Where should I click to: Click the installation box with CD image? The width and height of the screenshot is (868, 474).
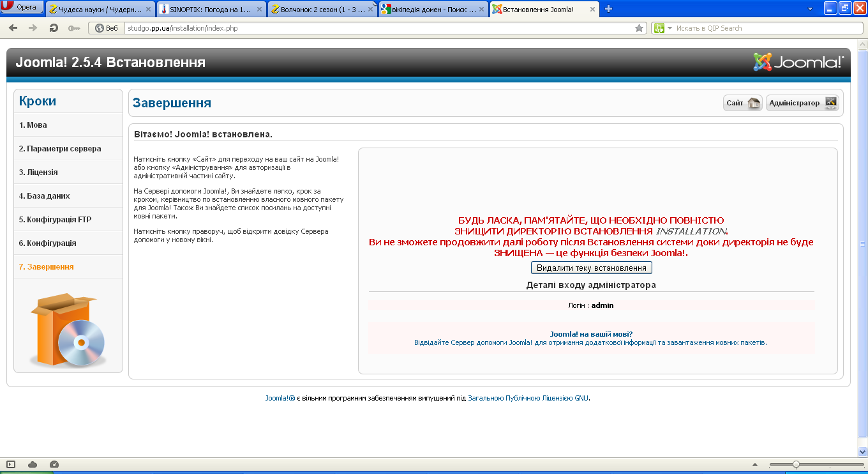click(x=68, y=330)
